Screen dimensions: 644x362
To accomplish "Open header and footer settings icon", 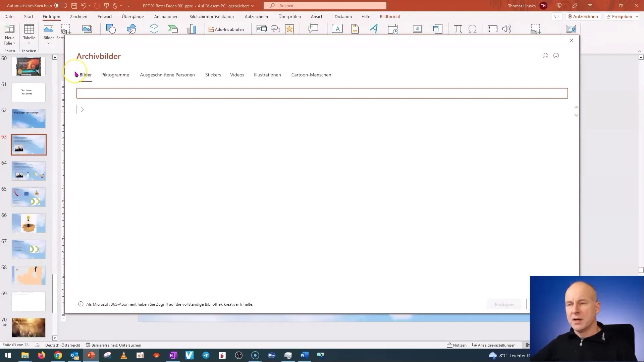I will click(x=355, y=29).
